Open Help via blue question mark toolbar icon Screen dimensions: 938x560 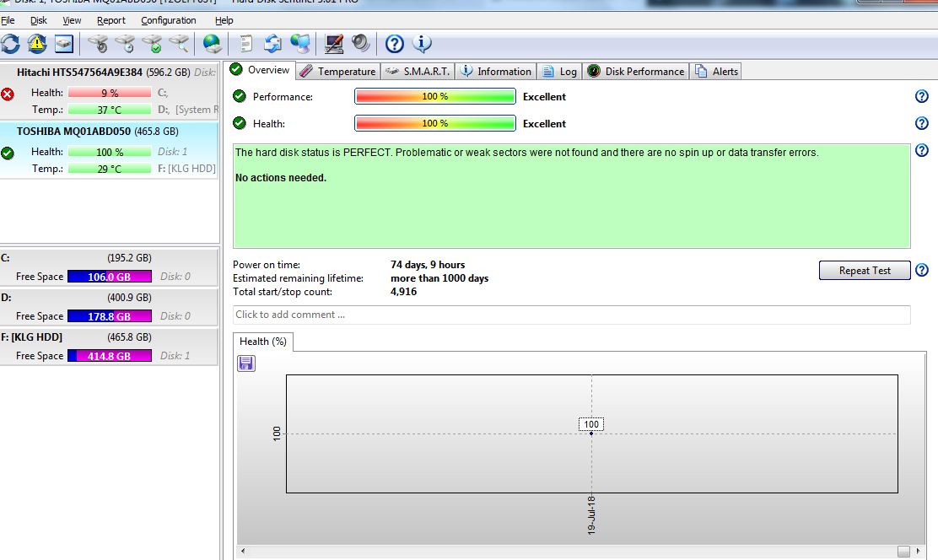click(x=394, y=44)
